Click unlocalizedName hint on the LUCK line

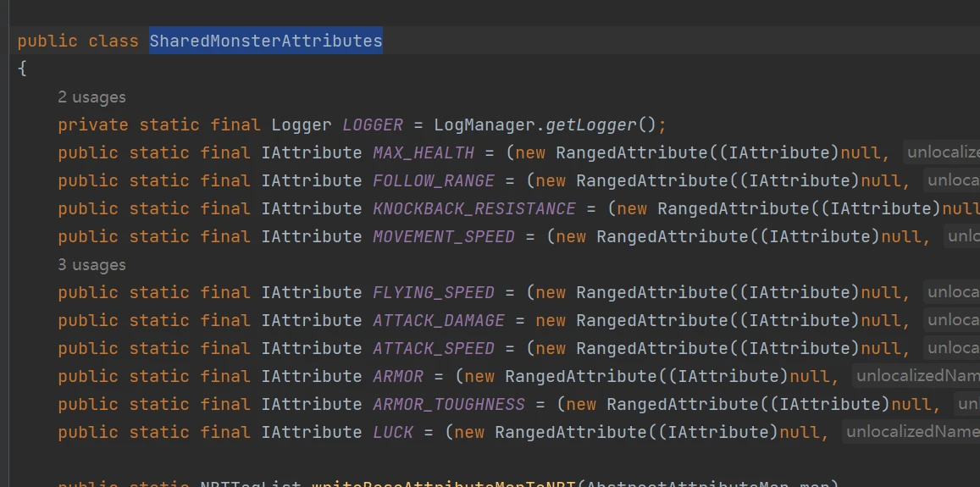click(x=911, y=431)
